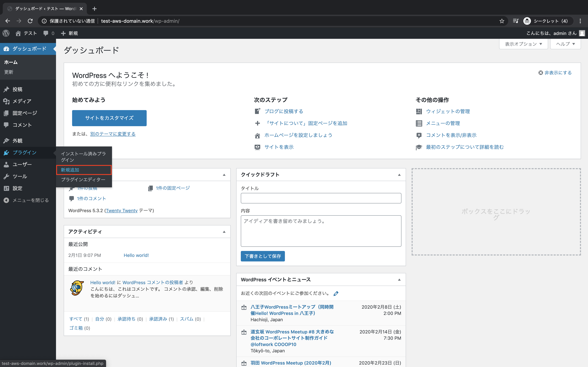Expand the 表示オプション dropdown

point(523,44)
